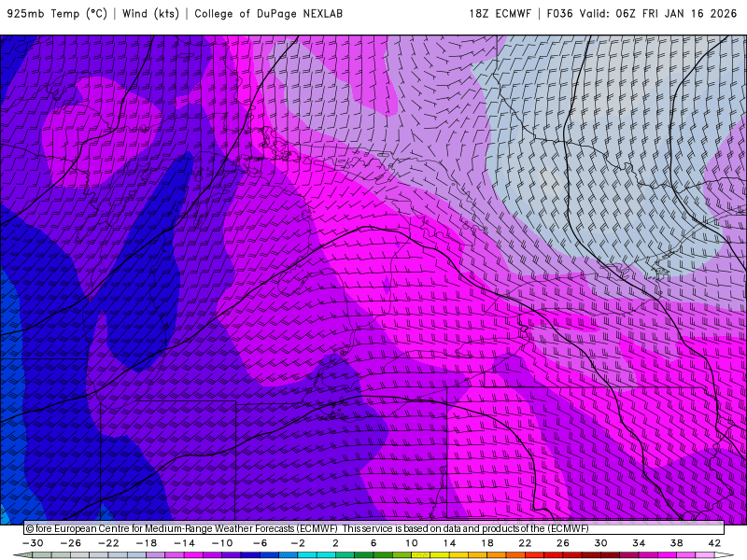Click the "18Z ECMWF" model run label
Image resolution: width=747 pixels, height=560 pixels.
click(500, 14)
